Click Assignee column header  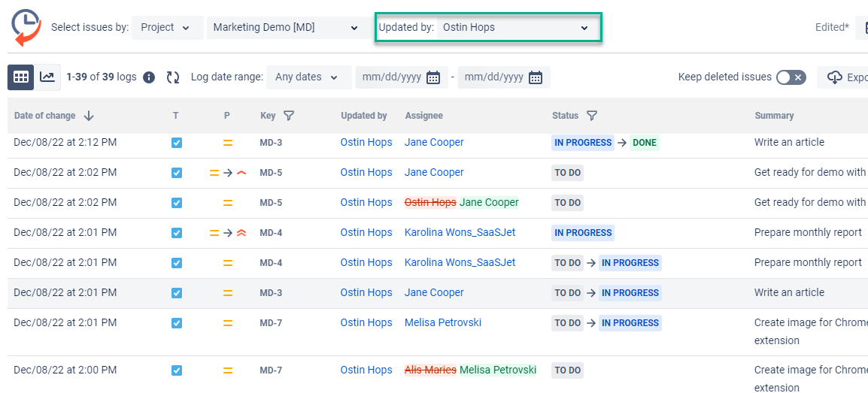coord(424,116)
